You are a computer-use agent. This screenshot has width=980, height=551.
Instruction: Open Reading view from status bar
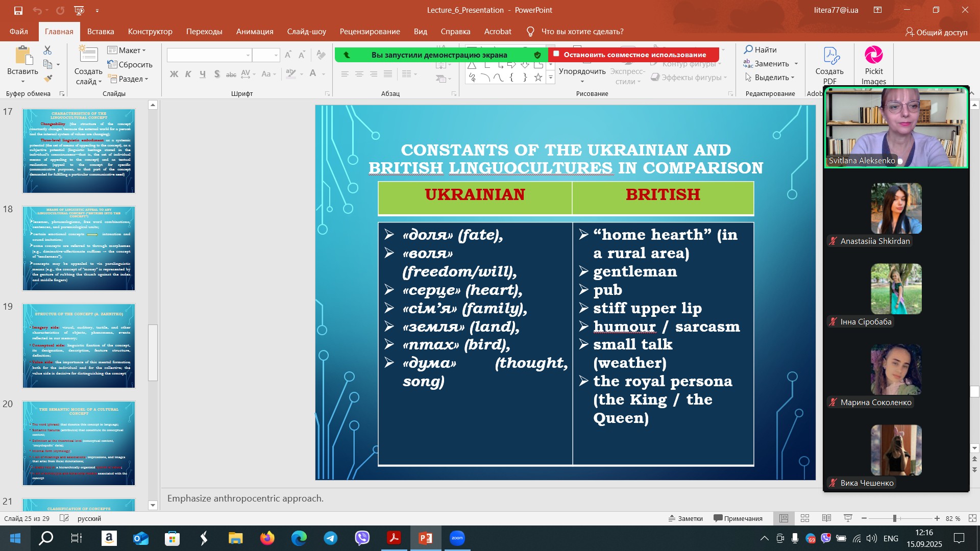(826, 518)
